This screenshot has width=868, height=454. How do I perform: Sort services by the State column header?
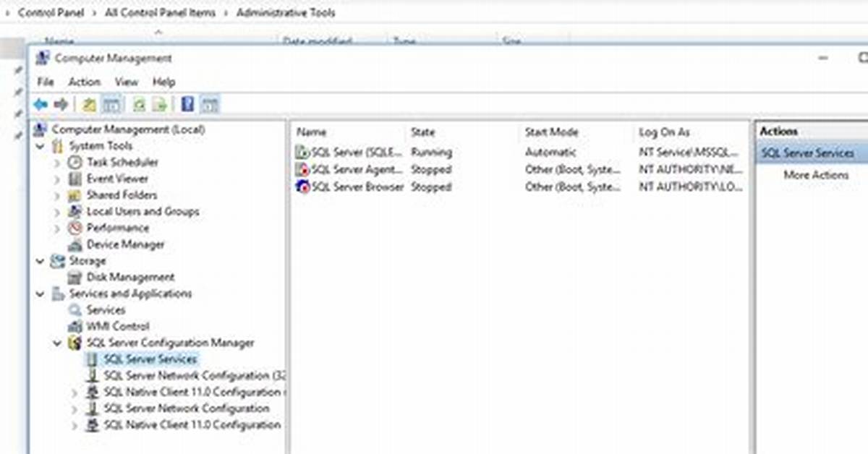click(x=423, y=132)
